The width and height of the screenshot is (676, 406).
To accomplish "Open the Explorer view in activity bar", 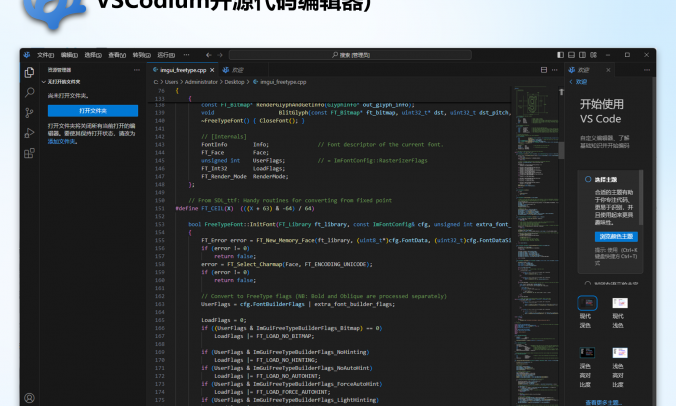I will tap(29, 72).
